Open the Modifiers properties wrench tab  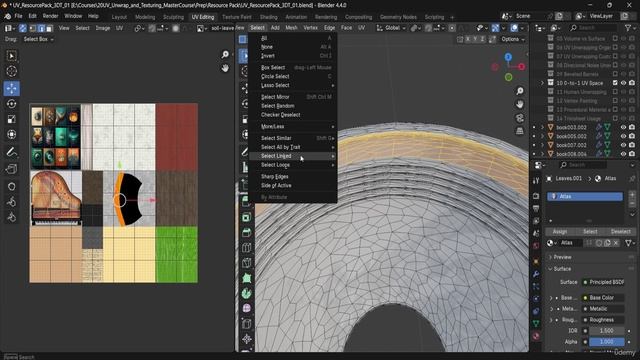[x=536, y=274]
